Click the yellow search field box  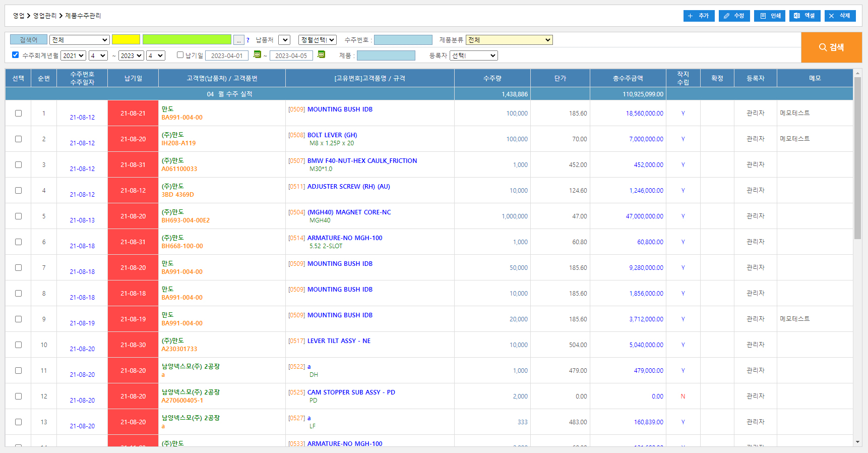pyautogui.click(x=126, y=40)
